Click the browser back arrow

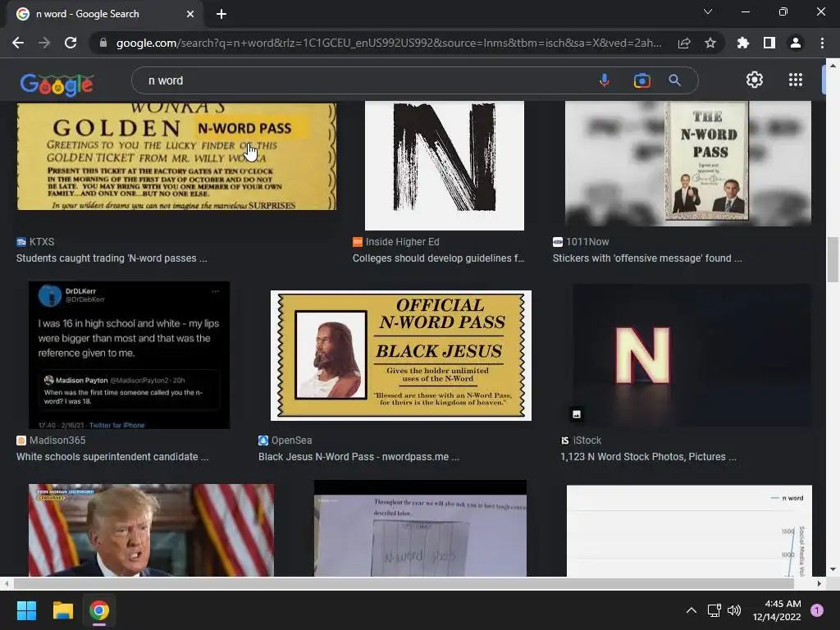click(x=18, y=43)
